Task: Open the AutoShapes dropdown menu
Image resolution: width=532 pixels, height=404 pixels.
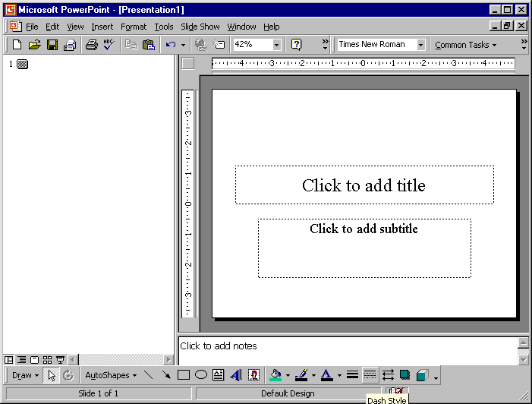Action: (x=111, y=375)
